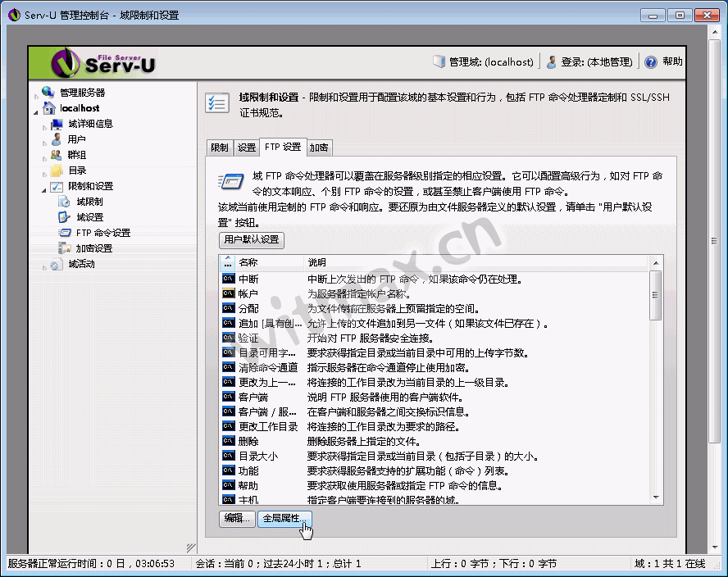This screenshot has height=577, width=728.
Task: Click the command icon beside 中断
Action: 229,279
